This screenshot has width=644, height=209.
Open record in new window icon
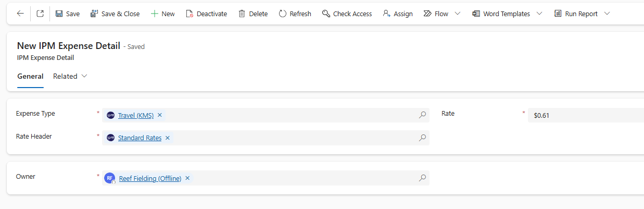tap(40, 14)
